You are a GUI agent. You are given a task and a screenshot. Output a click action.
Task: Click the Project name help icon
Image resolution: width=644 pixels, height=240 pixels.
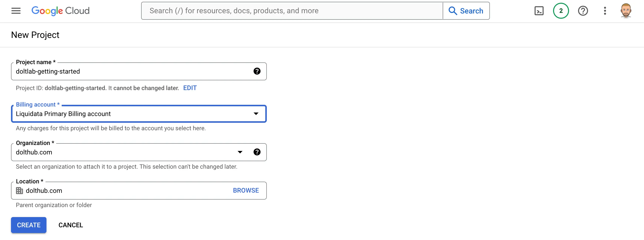tap(257, 71)
